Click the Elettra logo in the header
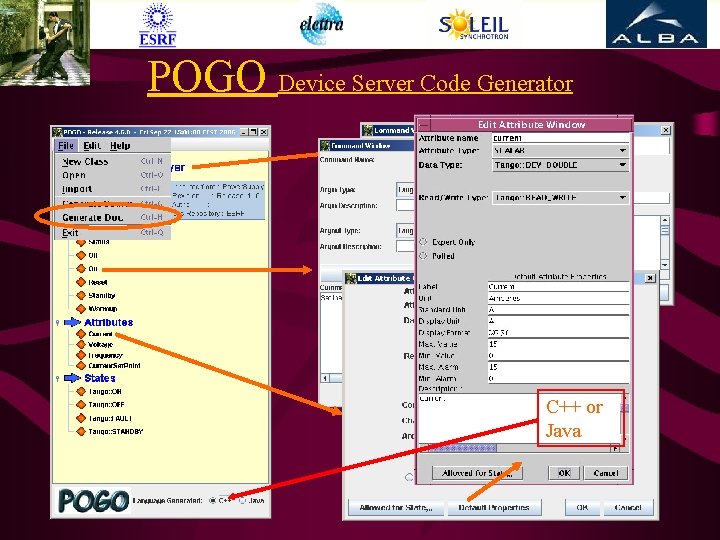Screen dimensions: 720x540 point(321,23)
